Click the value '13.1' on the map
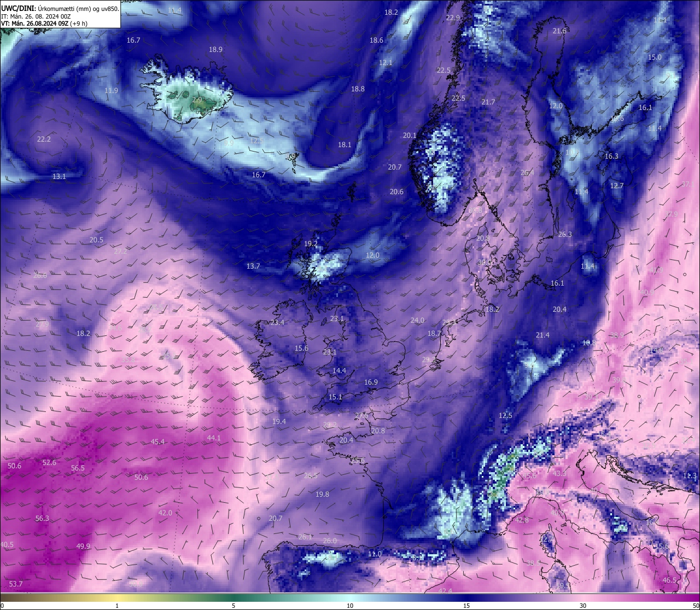 coord(59,176)
